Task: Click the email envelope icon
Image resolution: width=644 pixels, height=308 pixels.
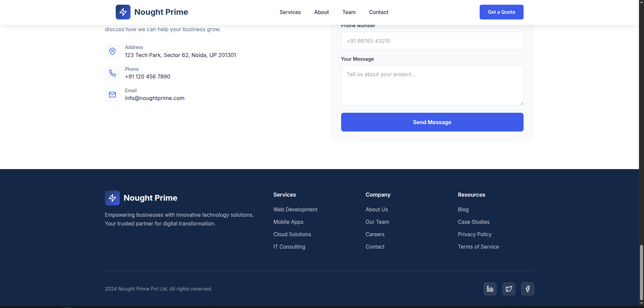Action: click(112, 95)
